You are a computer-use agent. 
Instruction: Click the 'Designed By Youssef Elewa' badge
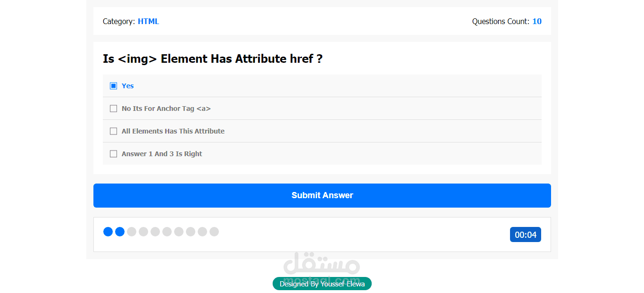(322, 284)
